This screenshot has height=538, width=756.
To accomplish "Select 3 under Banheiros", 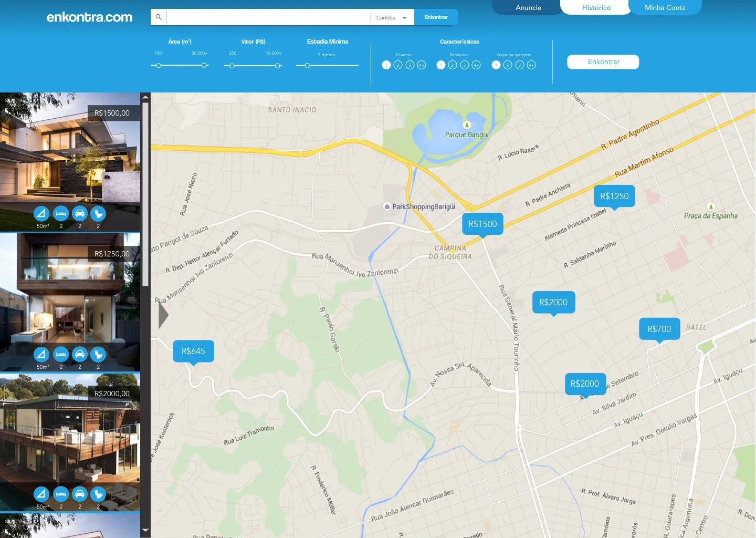I will click(465, 65).
